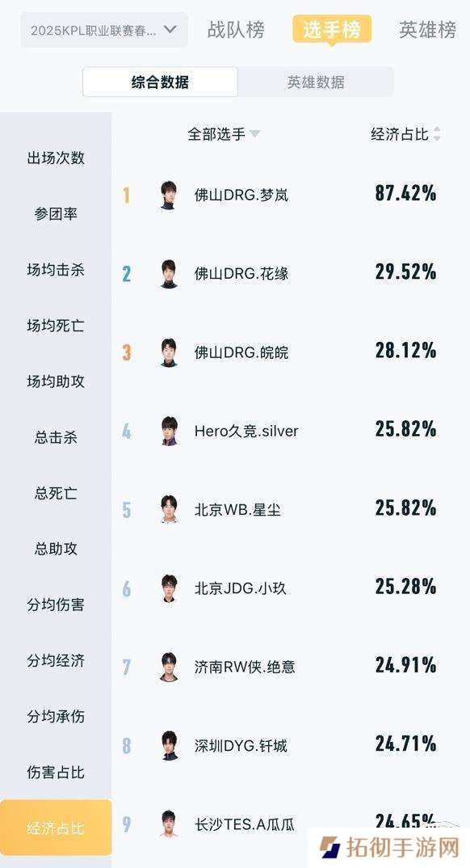Choose 参团率 in the stats sidebar
This screenshot has width=470, height=868.
point(56,214)
